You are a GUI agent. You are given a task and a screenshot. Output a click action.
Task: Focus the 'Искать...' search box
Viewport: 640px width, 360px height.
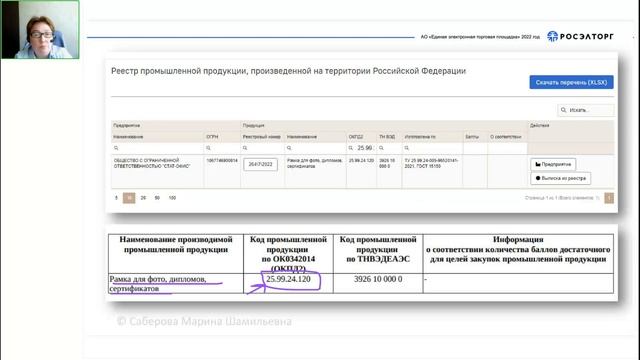tap(586, 110)
